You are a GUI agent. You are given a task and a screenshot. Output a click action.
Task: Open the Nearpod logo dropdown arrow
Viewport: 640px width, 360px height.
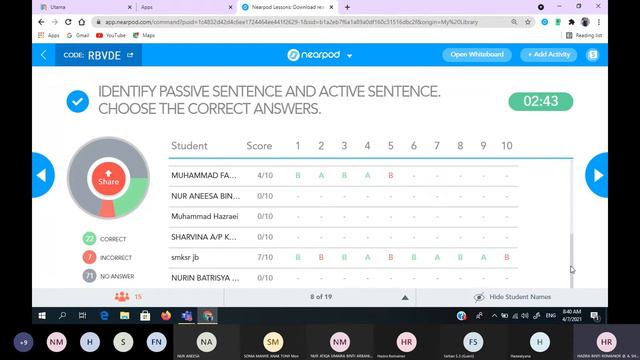tap(349, 56)
